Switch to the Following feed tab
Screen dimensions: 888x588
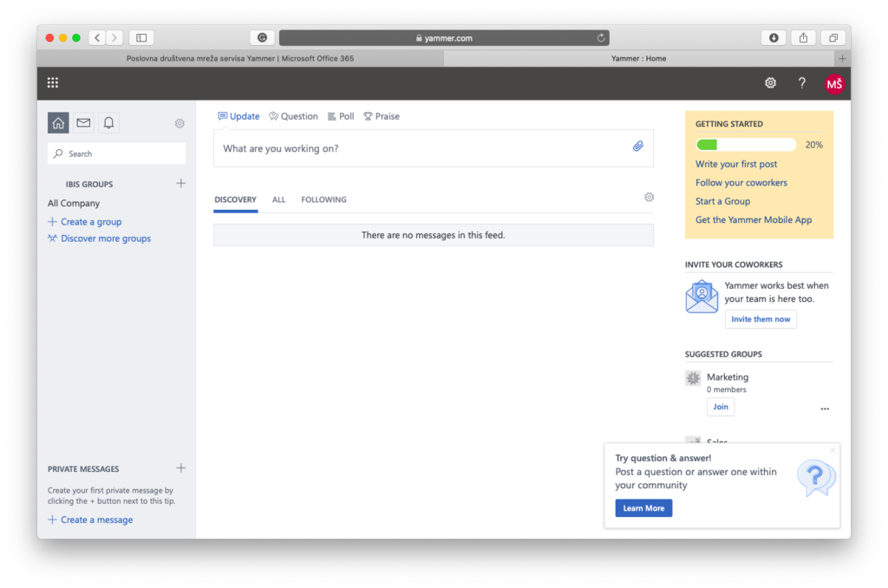323,199
